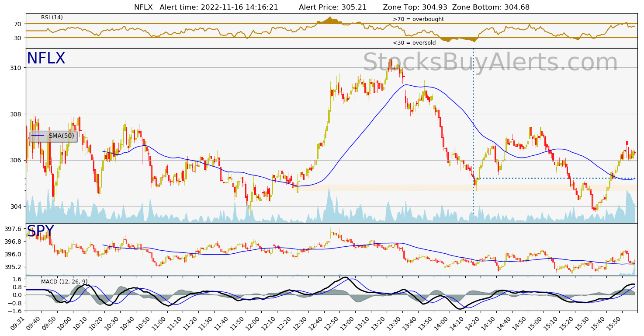This screenshot has height=336, width=644.
Task: Click 'Zone Bottom: 304.68' in the title
Action: pyautogui.click(x=491, y=7)
